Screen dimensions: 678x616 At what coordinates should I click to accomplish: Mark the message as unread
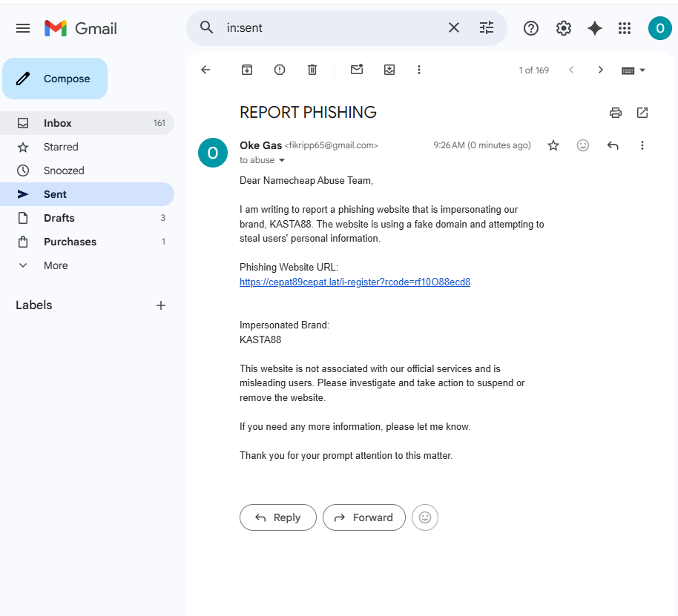pyautogui.click(x=357, y=70)
